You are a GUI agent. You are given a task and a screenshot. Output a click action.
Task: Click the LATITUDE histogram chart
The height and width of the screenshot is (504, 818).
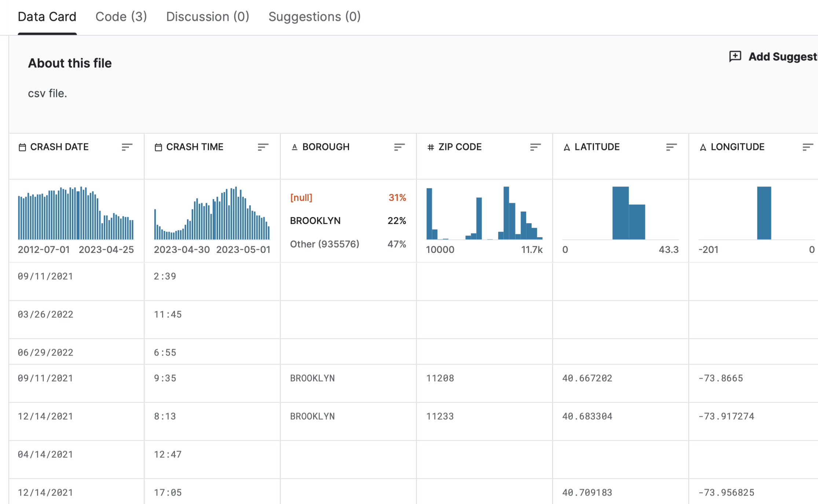[x=620, y=213]
